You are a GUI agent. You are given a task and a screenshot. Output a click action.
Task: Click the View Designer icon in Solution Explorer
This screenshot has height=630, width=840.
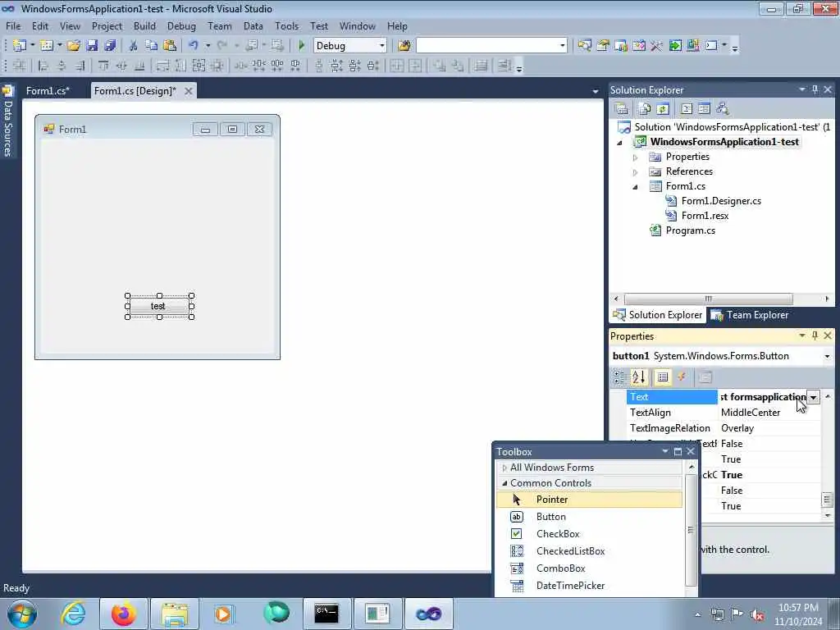click(x=704, y=109)
